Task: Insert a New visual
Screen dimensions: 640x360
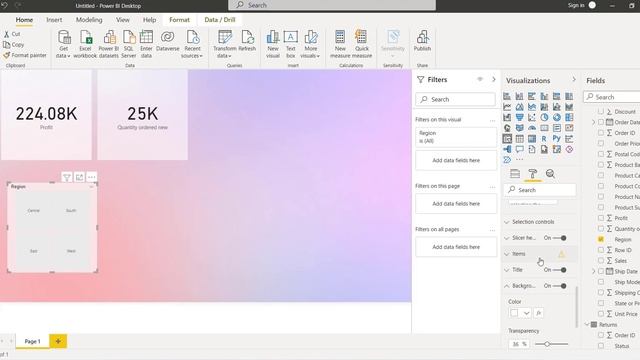Action: [x=273, y=44]
